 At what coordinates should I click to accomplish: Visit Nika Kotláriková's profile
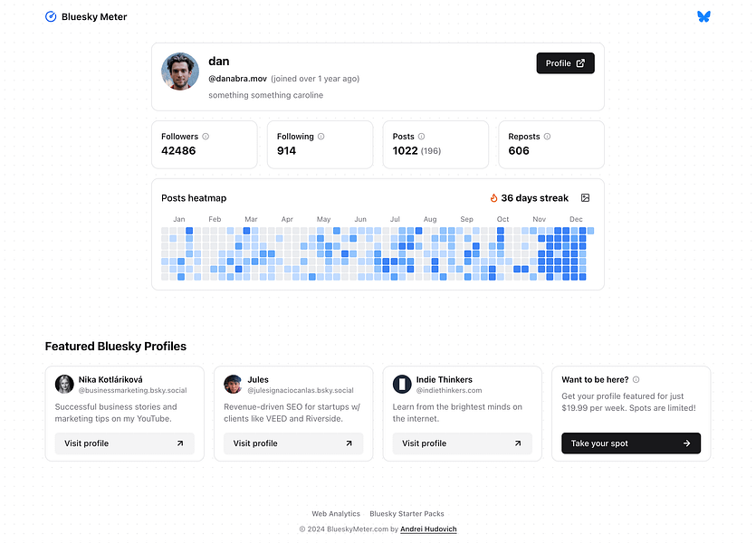point(124,443)
